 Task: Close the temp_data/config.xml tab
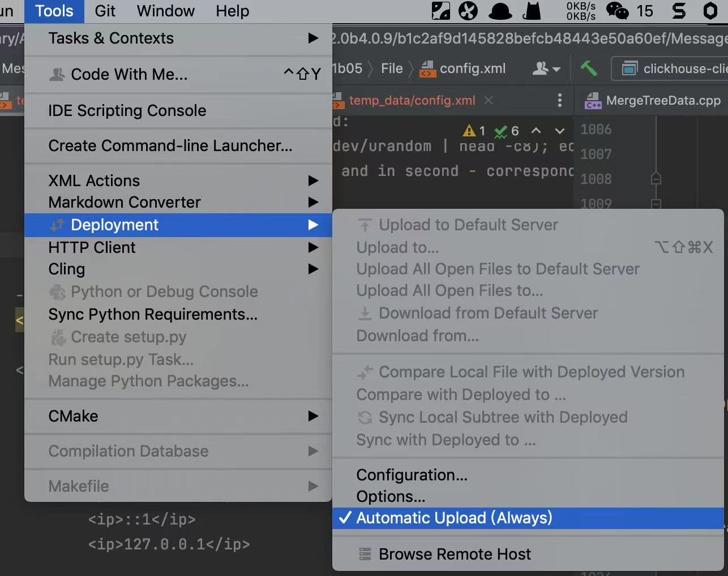click(x=489, y=100)
